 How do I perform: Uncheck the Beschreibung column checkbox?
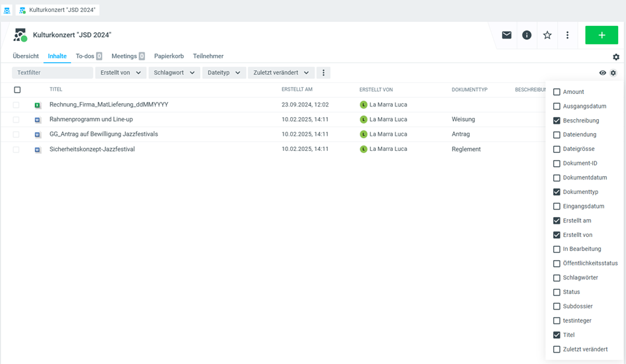coord(556,120)
